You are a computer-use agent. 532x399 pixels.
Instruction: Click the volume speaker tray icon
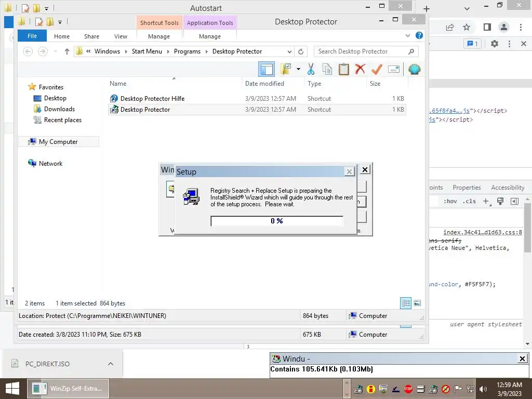tap(483, 389)
